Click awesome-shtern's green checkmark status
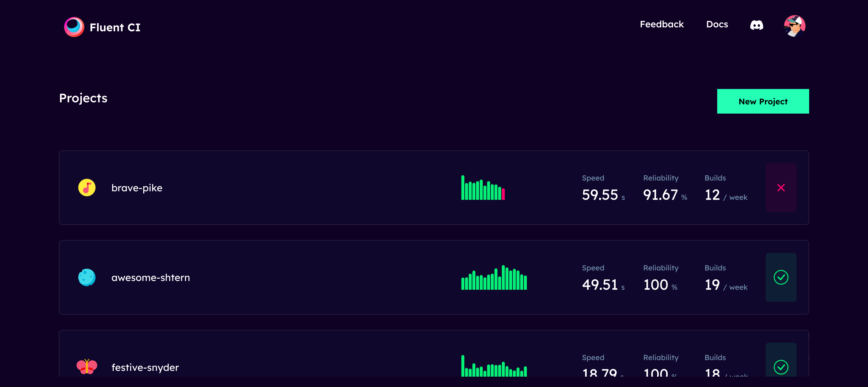868x387 pixels. pyautogui.click(x=781, y=278)
